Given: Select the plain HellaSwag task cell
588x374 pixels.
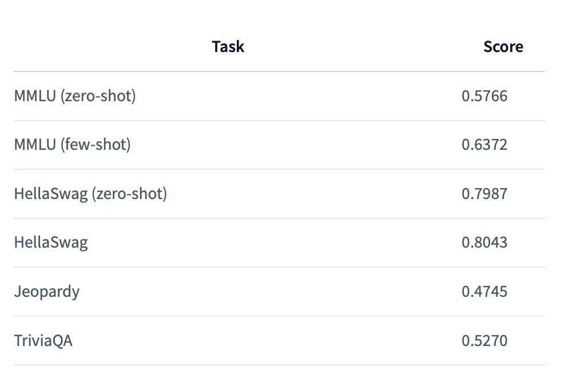Looking at the screenshot, I should tap(51, 242).
